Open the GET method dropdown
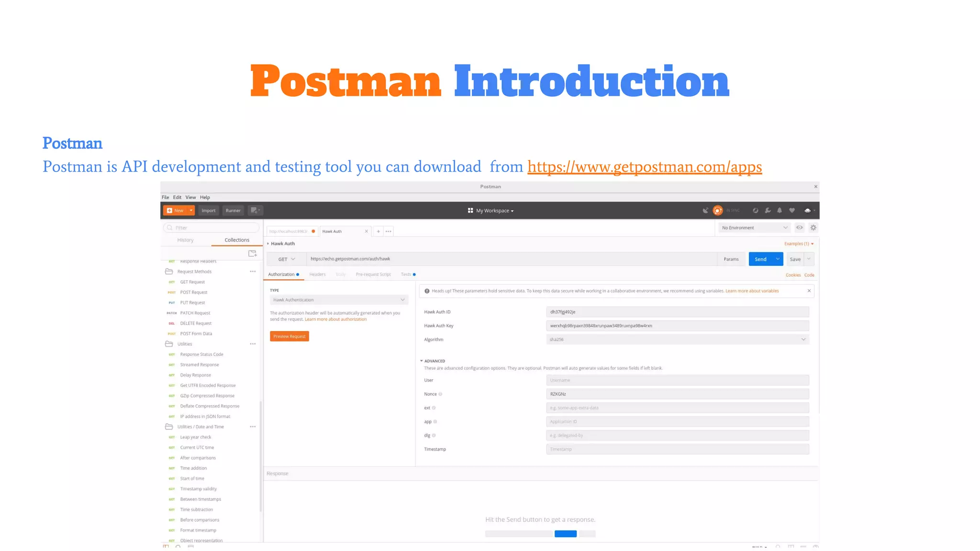The image size is (980, 551). tap(287, 259)
